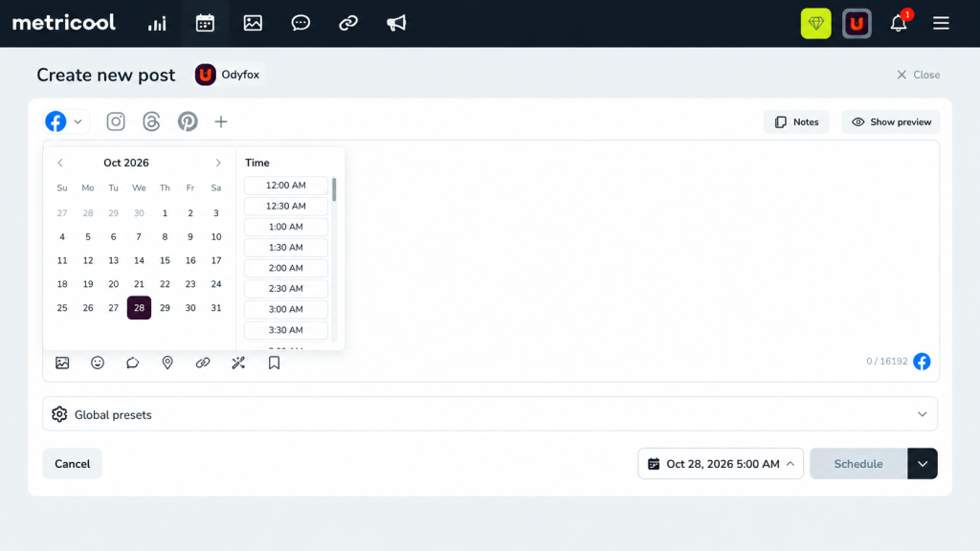Add a location pin
The width and height of the screenshot is (980, 551).
point(167,363)
